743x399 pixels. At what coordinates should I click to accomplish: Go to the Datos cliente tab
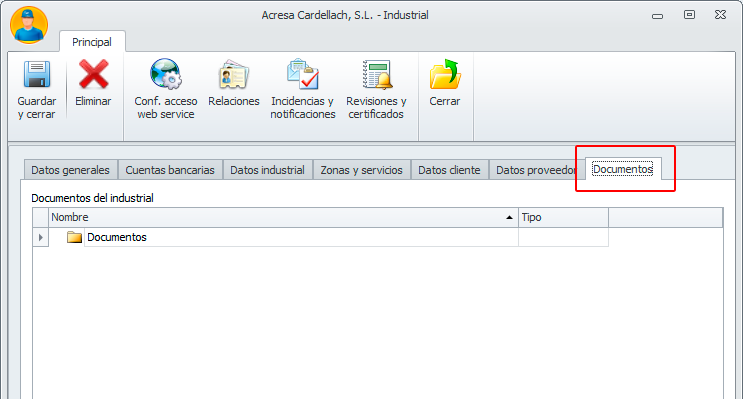pos(449,170)
